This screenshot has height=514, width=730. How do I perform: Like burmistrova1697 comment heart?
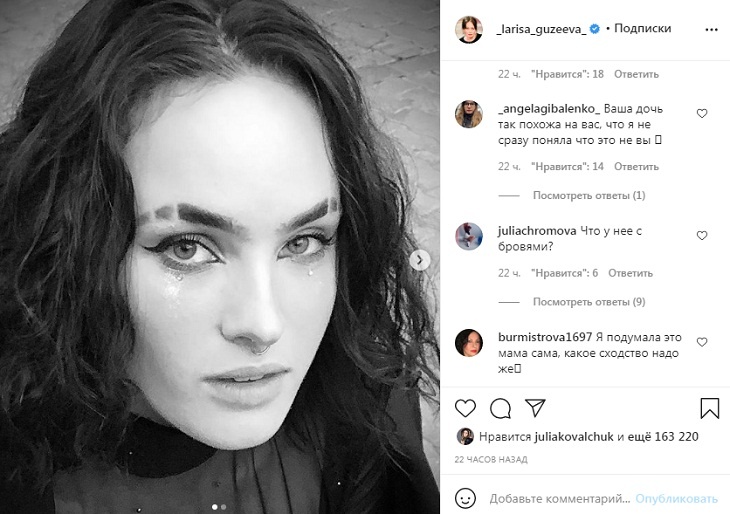point(702,342)
